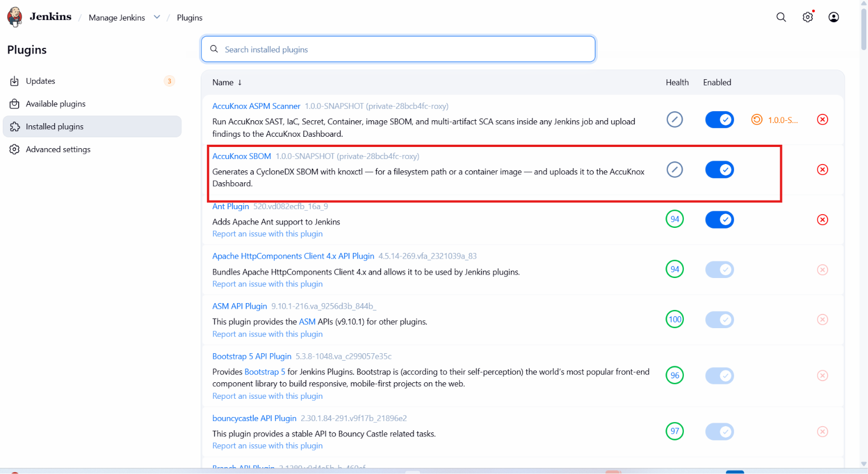The height and width of the screenshot is (474, 868).
Task: Click the Available plugins bag icon
Action: [x=15, y=104]
